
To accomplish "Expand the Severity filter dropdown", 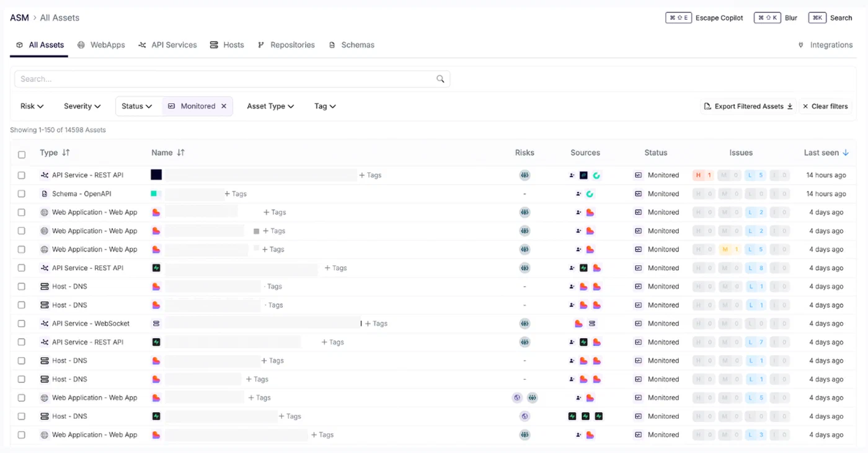I will 82,106.
